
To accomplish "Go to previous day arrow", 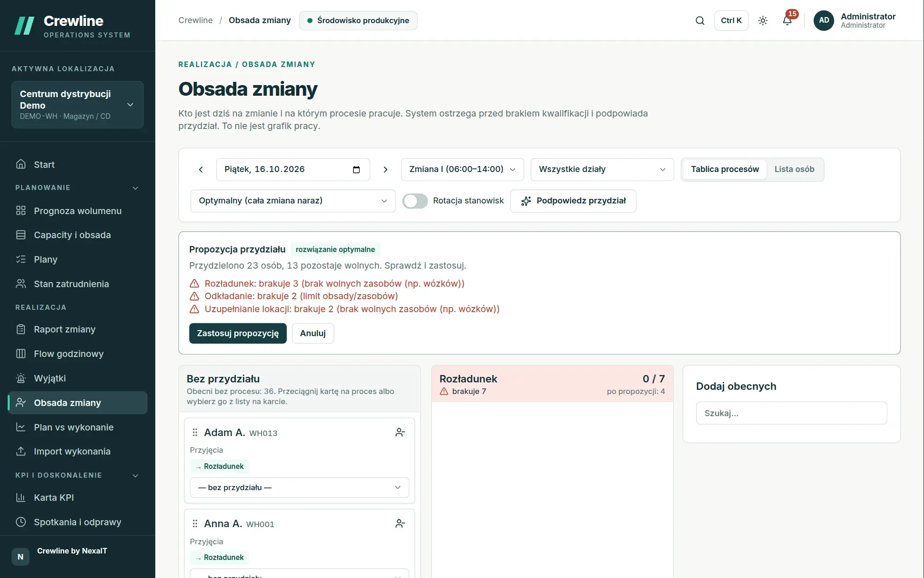I will (201, 170).
